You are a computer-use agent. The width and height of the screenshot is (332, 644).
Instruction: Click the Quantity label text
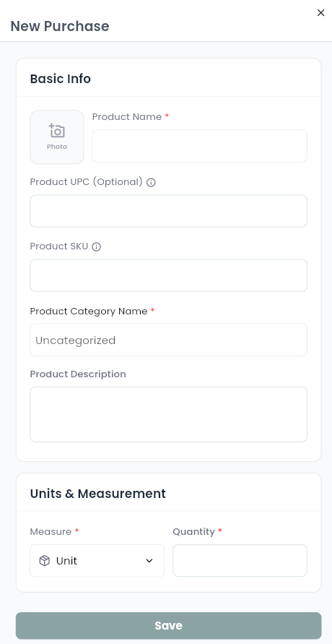[x=193, y=531]
